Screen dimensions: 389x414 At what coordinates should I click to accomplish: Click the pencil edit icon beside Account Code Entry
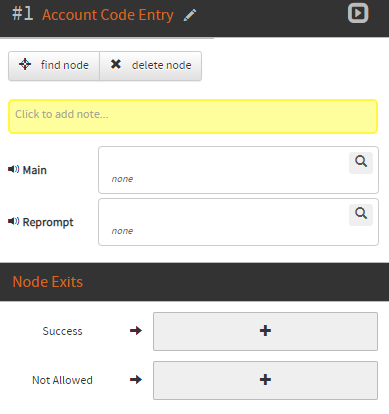pyautogui.click(x=190, y=15)
